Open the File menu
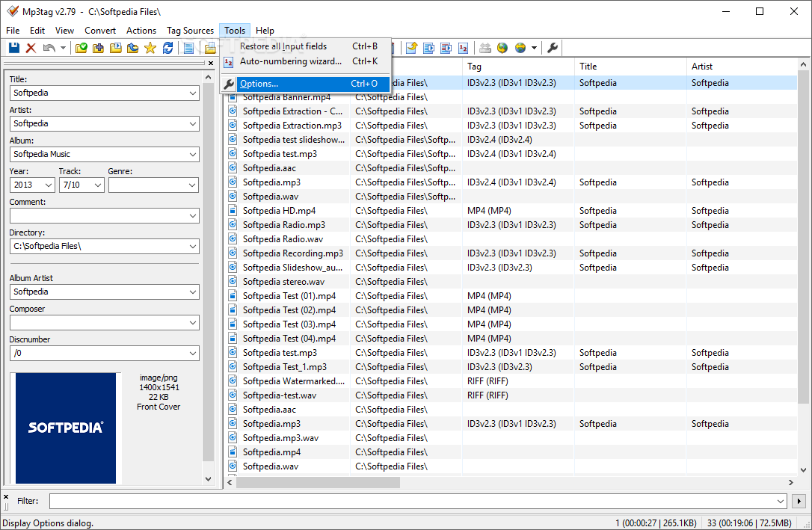The height and width of the screenshot is (530, 812). (x=13, y=31)
